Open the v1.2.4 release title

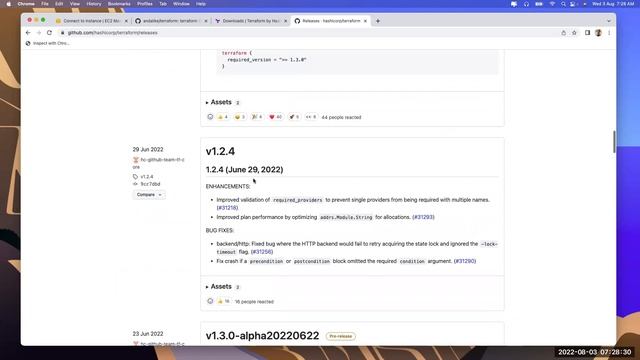pyautogui.click(x=220, y=151)
